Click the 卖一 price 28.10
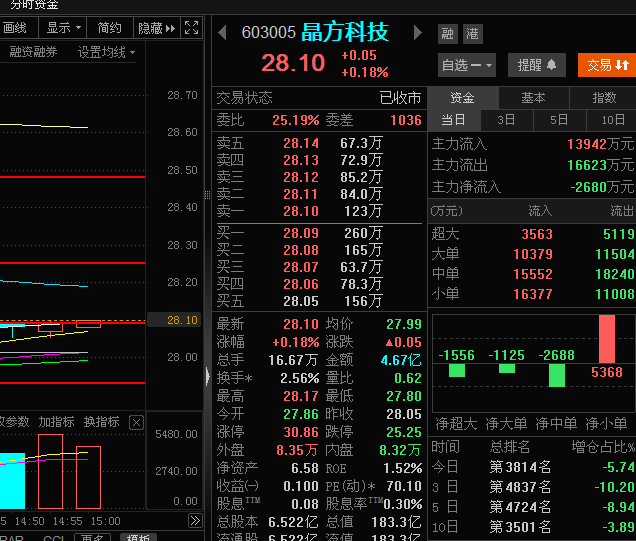 [x=301, y=211]
